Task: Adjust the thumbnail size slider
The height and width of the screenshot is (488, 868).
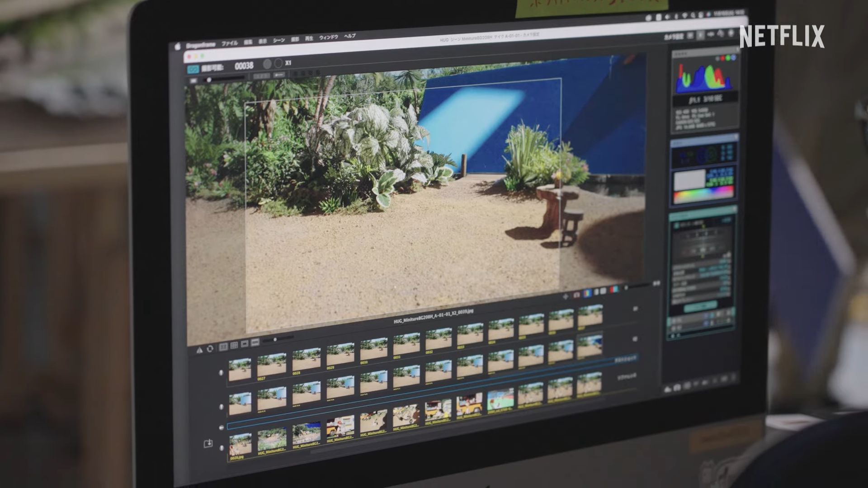Action: pos(278,339)
